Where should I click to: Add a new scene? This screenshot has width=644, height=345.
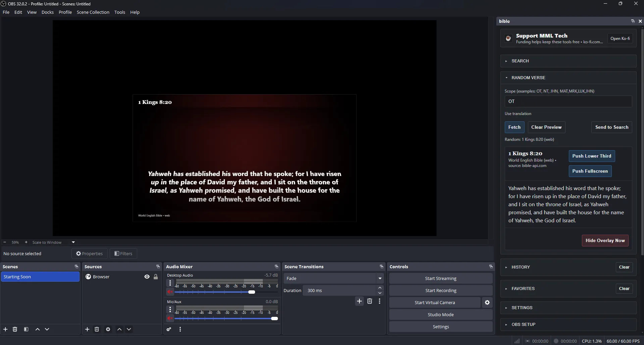(5, 329)
